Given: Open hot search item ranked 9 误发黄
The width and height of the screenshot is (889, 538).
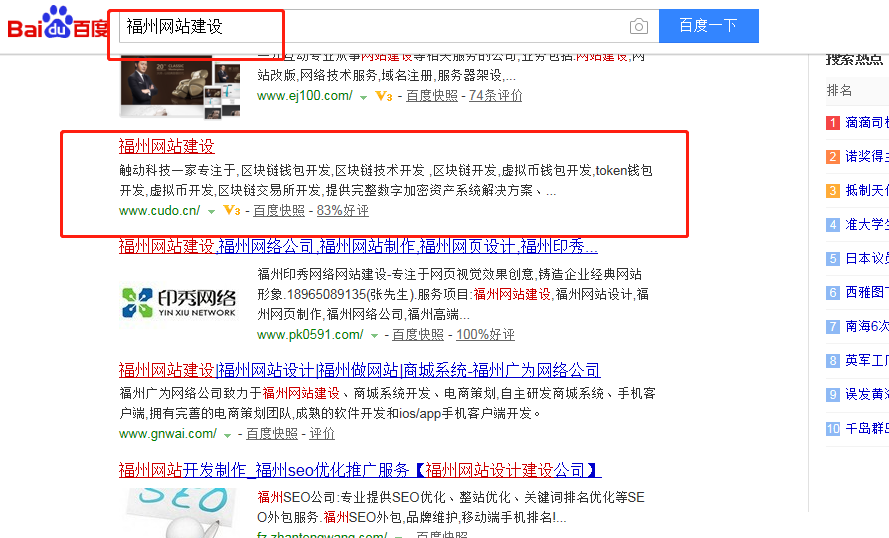Looking at the screenshot, I should (867, 395).
